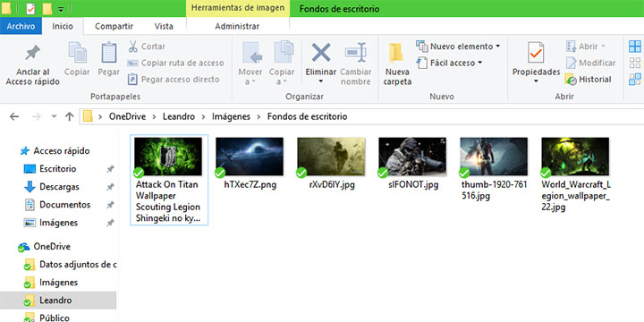Click the Copiar a icon in Organizar
The height and width of the screenshot is (322, 644).
[284, 52]
